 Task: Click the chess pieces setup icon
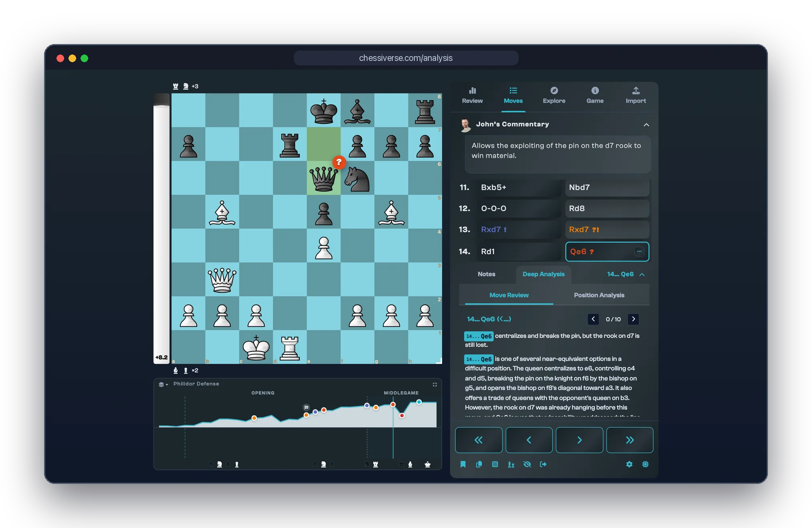[x=511, y=464]
